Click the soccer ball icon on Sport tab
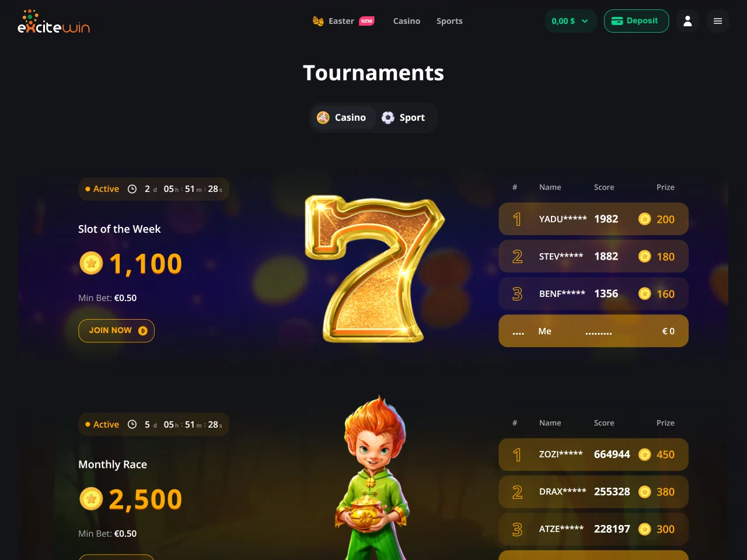747x560 pixels. point(388,117)
